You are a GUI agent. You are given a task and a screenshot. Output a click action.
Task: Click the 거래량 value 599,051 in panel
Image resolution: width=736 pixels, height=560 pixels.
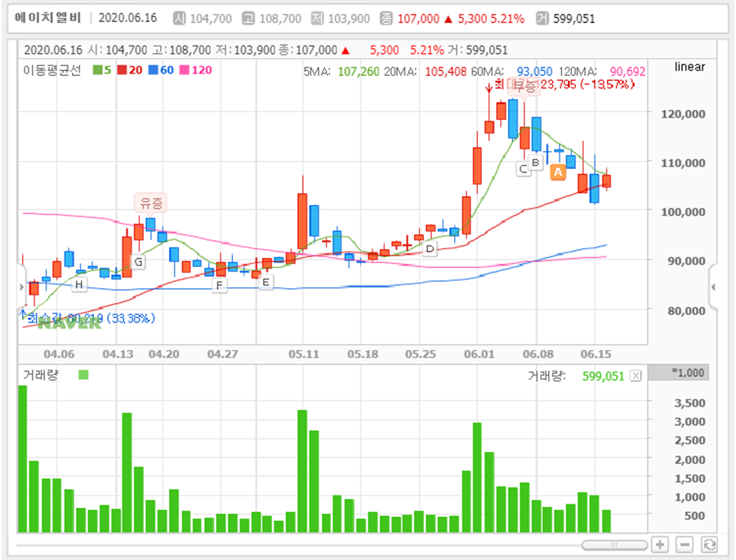point(603,376)
